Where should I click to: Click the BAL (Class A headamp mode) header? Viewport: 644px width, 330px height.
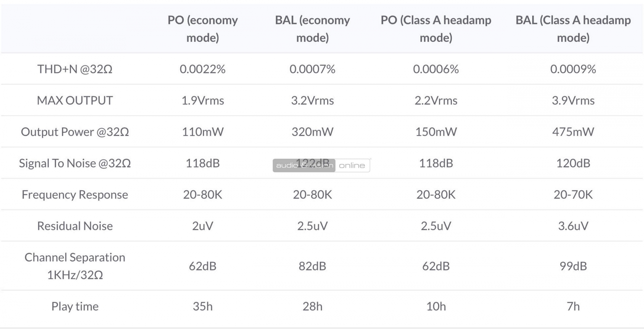pyautogui.click(x=573, y=29)
